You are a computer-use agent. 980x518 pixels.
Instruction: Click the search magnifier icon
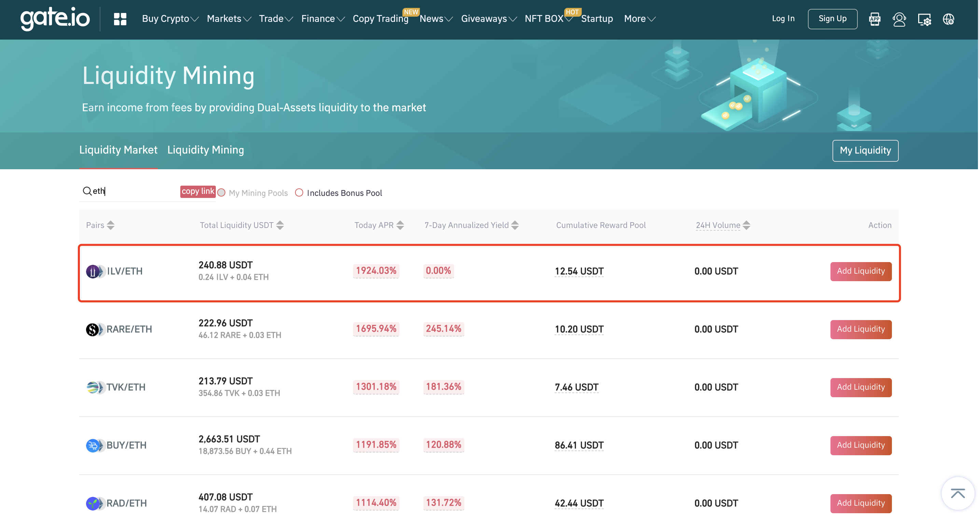[x=87, y=191]
